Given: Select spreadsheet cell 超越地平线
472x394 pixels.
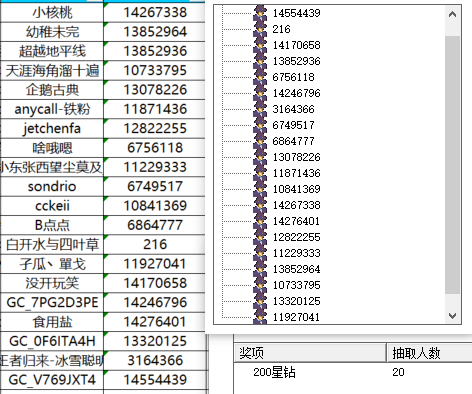Looking at the screenshot, I should click(52, 51).
